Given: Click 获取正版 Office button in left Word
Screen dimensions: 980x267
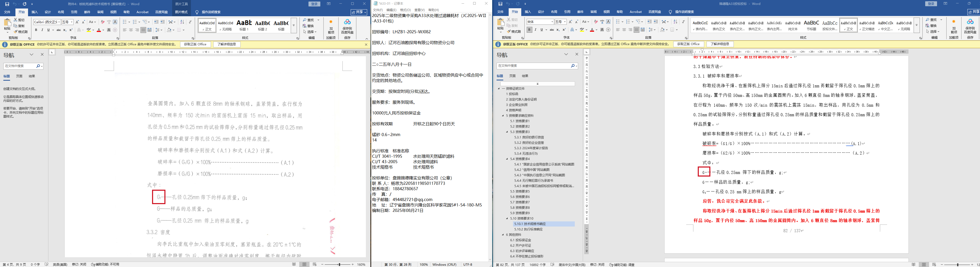Looking at the screenshot, I should (195, 44).
